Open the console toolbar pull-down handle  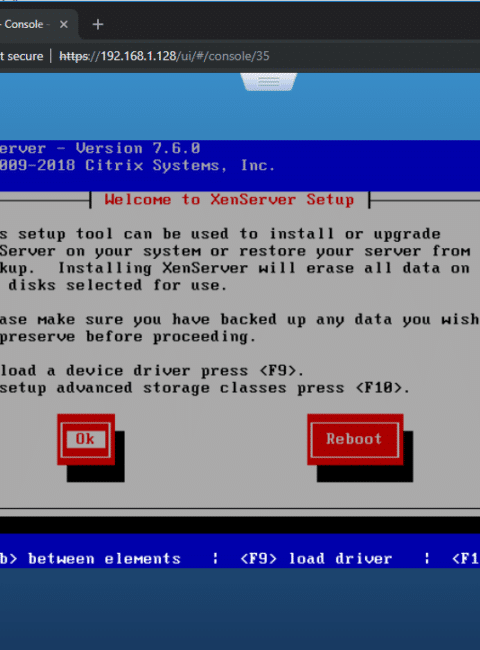269,82
